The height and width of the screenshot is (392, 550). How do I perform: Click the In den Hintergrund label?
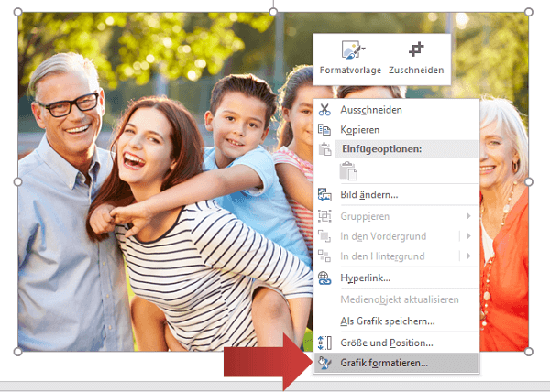pos(382,256)
